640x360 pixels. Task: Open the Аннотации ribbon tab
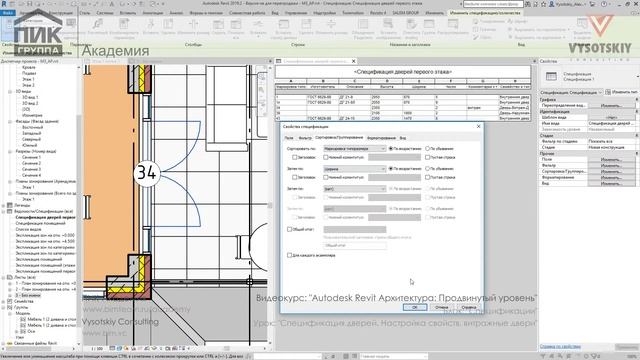(x=153, y=13)
